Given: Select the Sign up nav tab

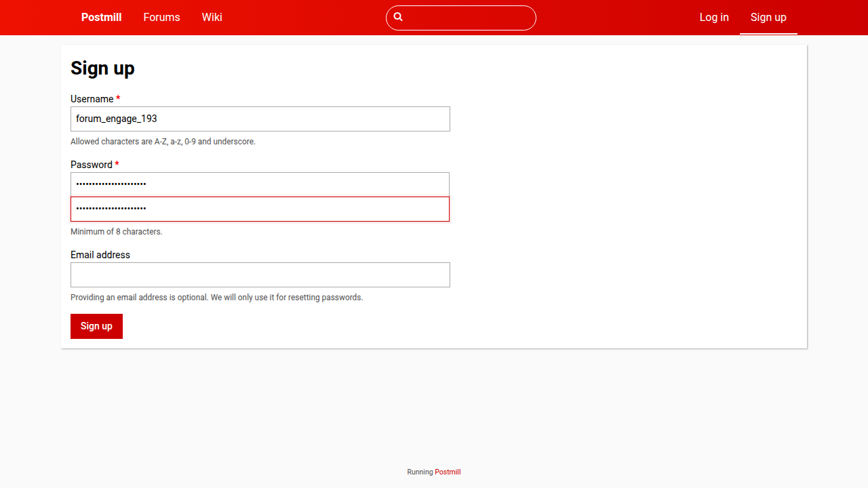Looking at the screenshot, I should click(x=768, y=18).
